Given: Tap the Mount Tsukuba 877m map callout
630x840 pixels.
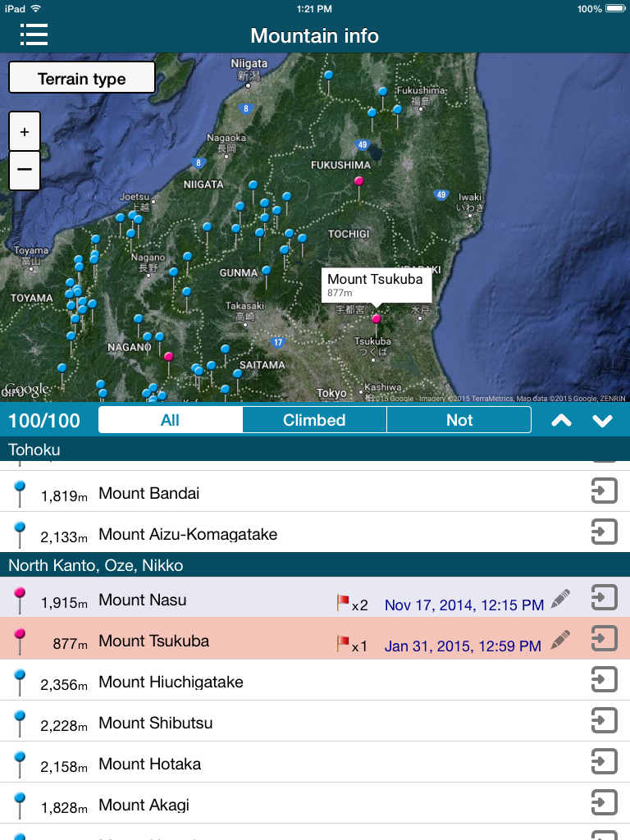Looking at the screenshot, I should click(x=376, y=285).
